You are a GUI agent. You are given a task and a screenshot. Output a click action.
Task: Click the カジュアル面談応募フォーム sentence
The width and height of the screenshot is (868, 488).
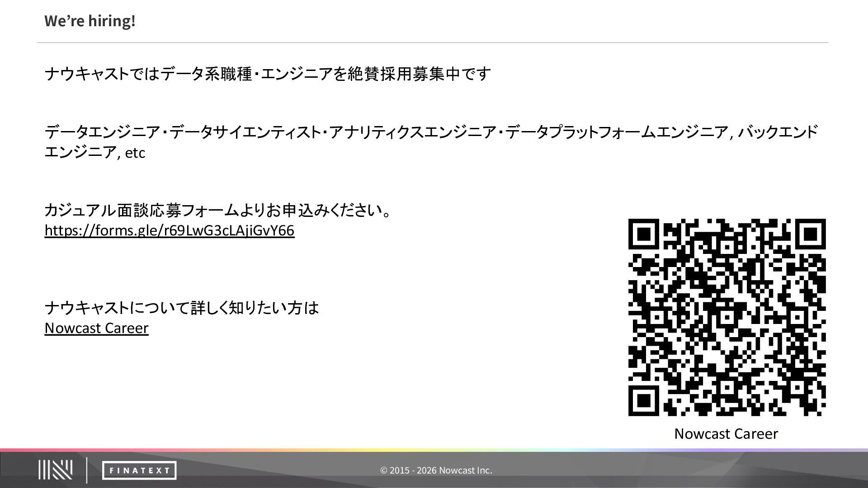(x=217, y=211)
